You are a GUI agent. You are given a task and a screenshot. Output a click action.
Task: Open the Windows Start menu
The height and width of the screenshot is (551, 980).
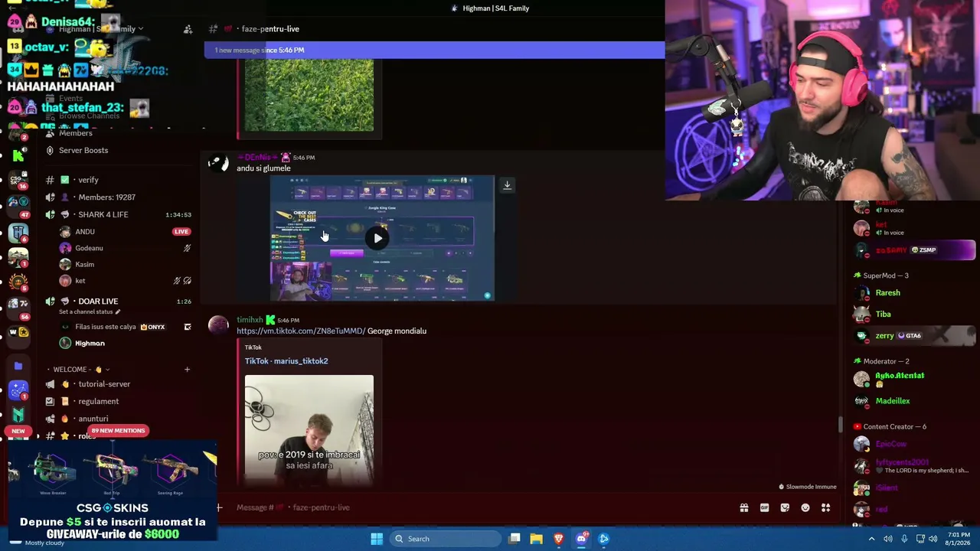pos(377,539)
